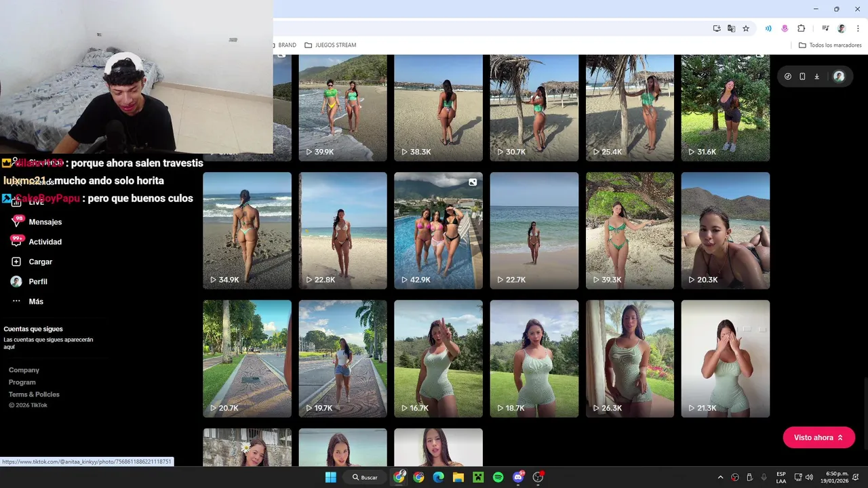The image size is (868, 488).
Task: Click the phone app icon in floating bar
Action: click(802, 77)
